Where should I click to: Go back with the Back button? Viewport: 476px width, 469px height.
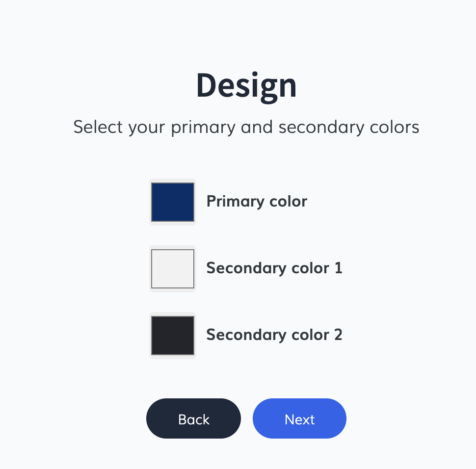193,419
